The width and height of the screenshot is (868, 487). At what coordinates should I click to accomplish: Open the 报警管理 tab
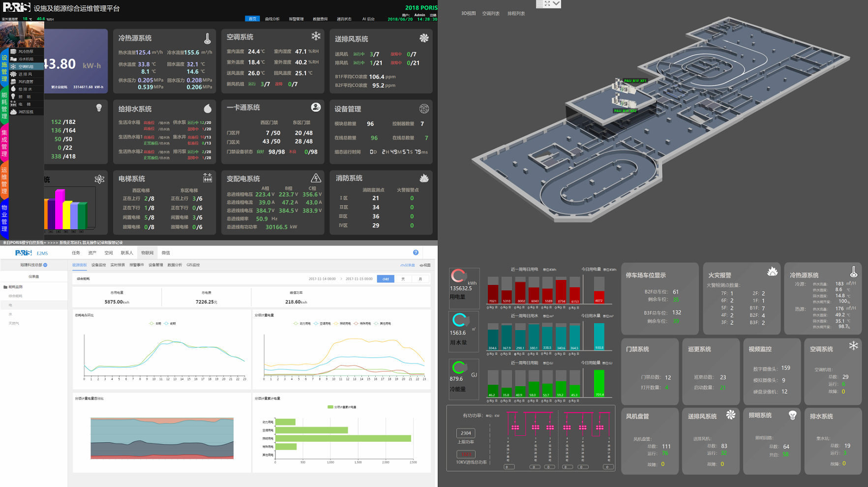click(296, 19)
